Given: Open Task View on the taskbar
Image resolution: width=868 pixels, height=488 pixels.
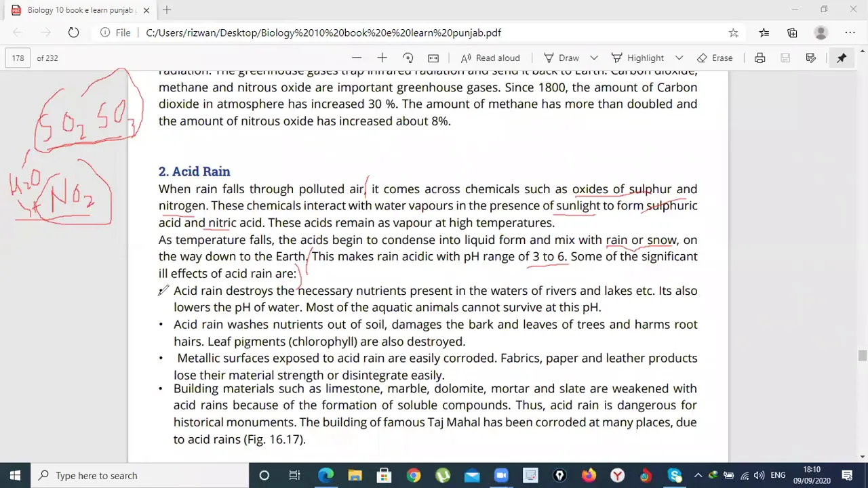Looking at the screenshot, I should [294, 476].
